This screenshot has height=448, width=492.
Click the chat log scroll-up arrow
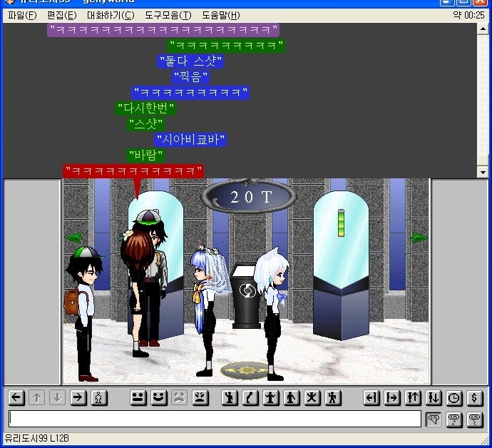pyautogui.click(x=483, y=27)
